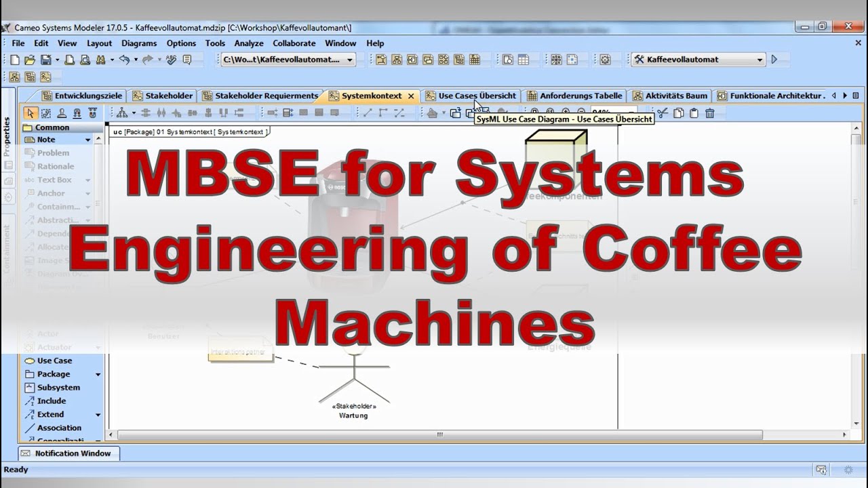
Task: Select the arrow Selection tool in diagram toolbar
Action: coord(31,113)
